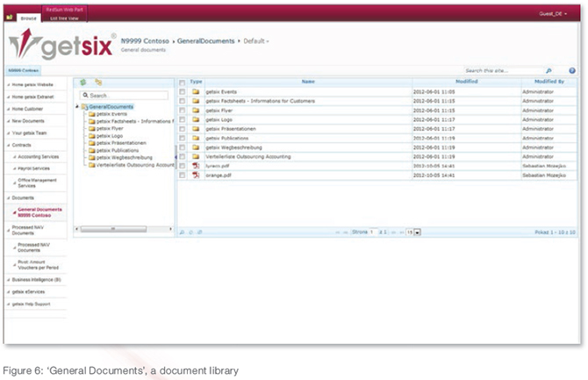Click the folder icon in getsix Publications row
The image size is (588, 380).
click(x=196, y=138)
